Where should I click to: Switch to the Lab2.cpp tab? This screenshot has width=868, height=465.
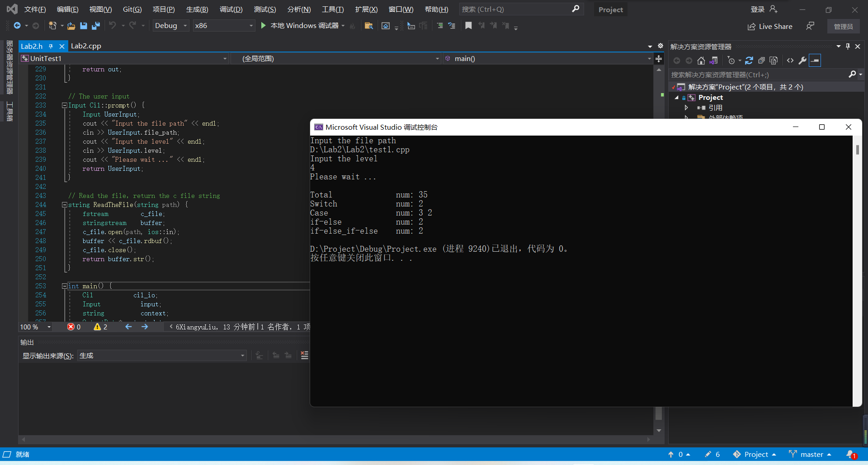point(86,46)
